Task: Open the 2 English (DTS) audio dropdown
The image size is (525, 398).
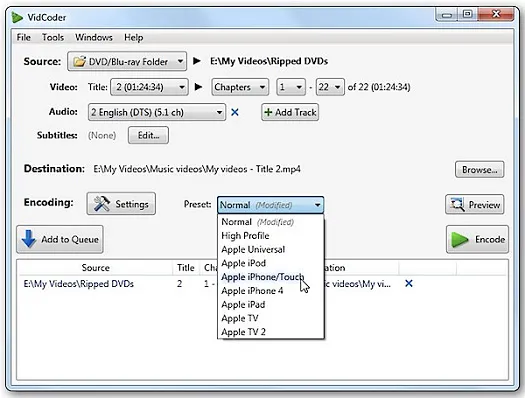Action: point(157,112)
